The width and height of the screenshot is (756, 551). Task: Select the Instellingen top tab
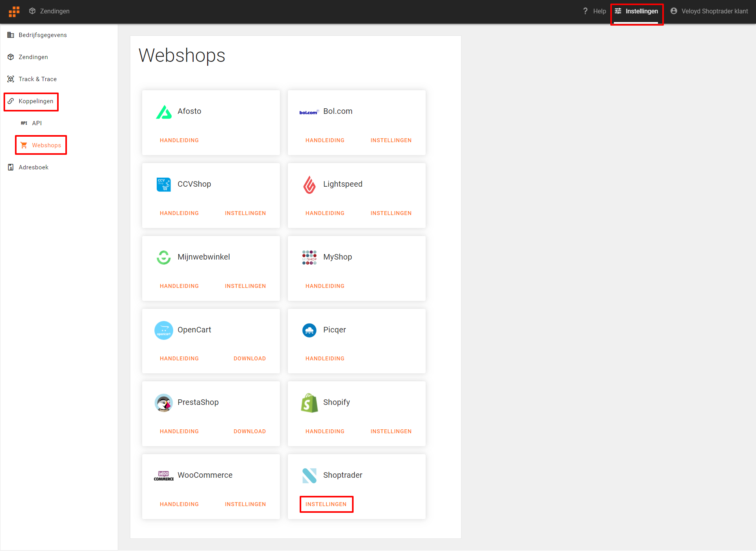637,11
